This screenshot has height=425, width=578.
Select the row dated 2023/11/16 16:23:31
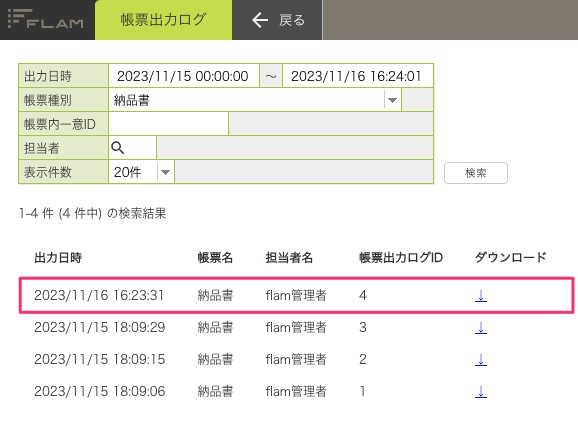tap(296, 296)
